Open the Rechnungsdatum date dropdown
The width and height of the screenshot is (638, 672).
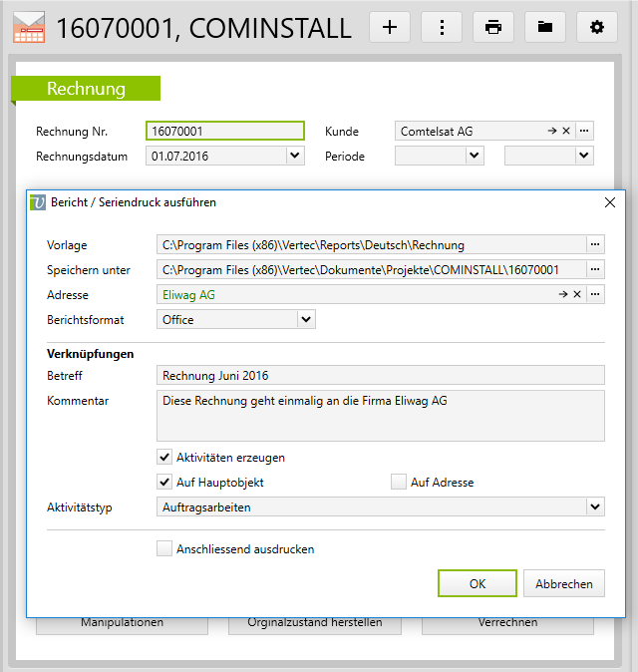294,156
